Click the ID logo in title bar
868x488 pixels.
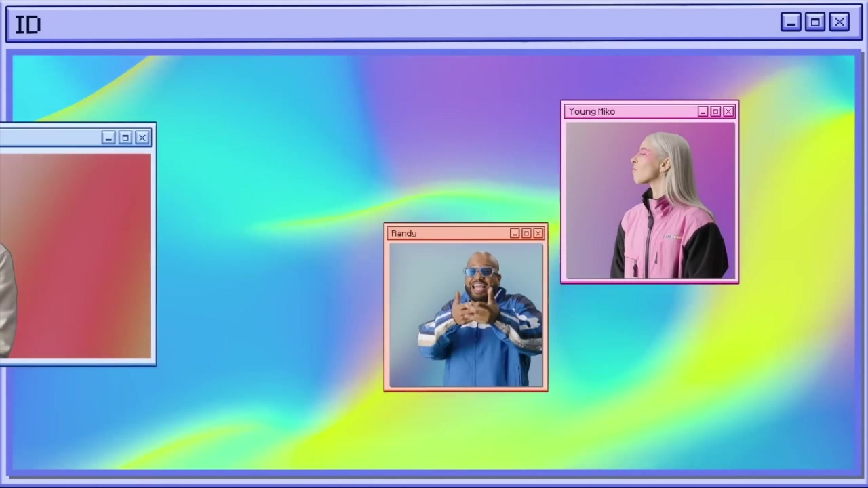[28, 25]
